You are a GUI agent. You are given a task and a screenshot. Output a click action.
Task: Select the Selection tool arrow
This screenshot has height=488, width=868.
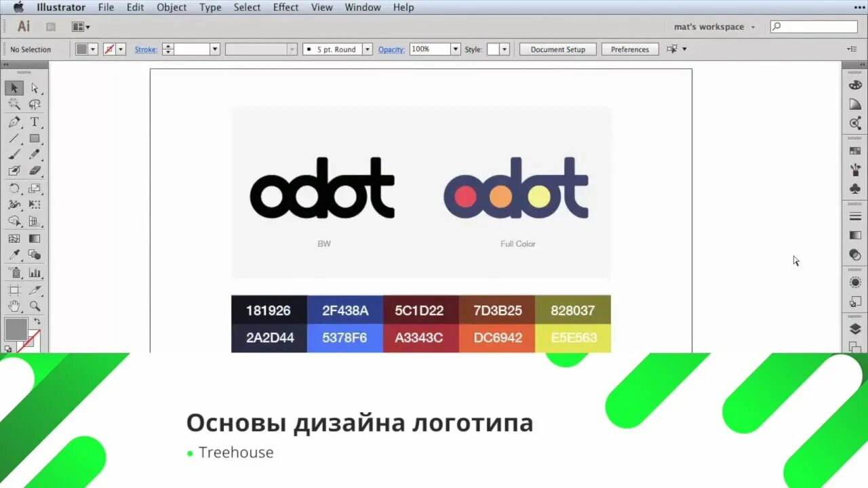point(14,88)
